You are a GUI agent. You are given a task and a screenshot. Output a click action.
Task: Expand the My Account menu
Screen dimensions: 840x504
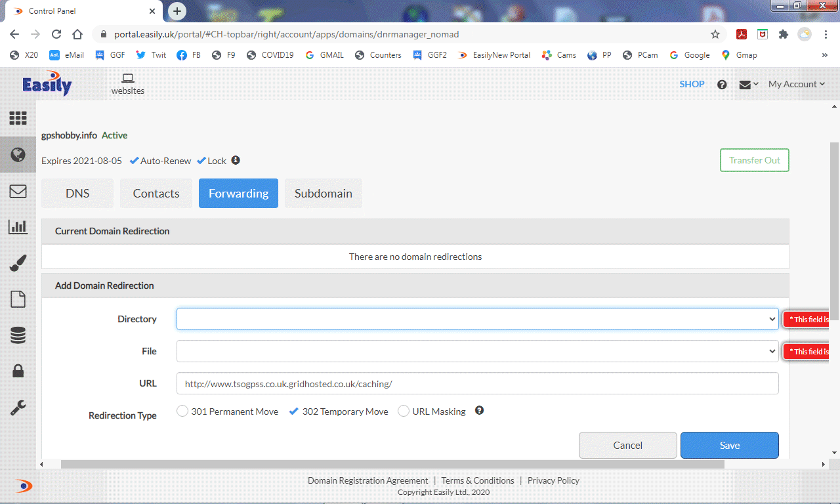797,84
